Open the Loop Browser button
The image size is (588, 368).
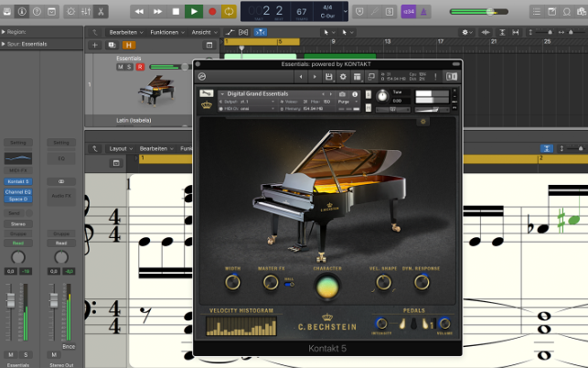[567, 12]
